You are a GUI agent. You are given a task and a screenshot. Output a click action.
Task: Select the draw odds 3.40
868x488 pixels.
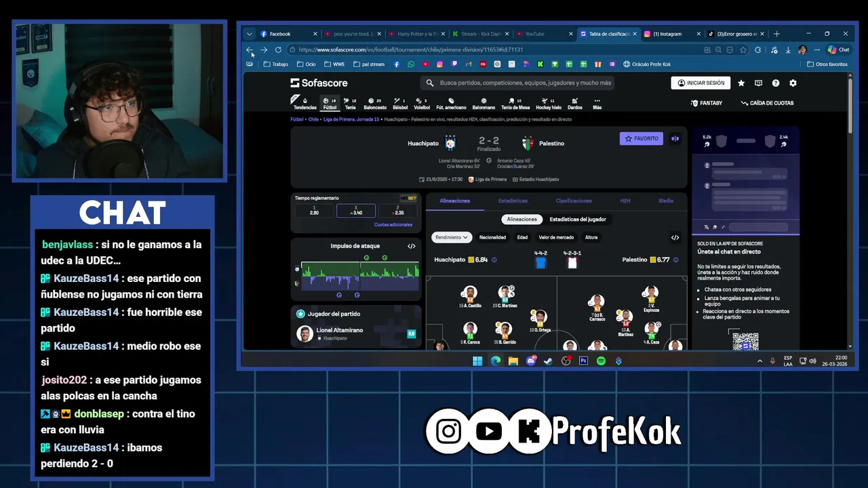coord(356,211)
